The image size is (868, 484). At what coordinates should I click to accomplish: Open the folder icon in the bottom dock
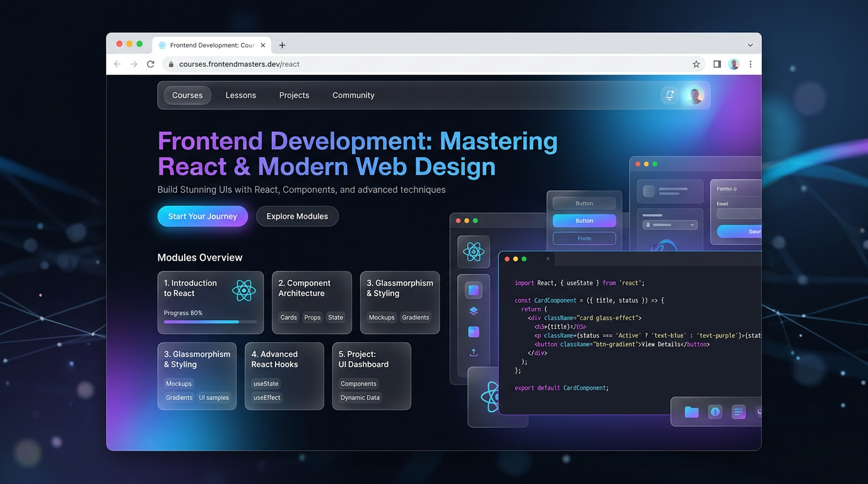(x=691, y=412)
